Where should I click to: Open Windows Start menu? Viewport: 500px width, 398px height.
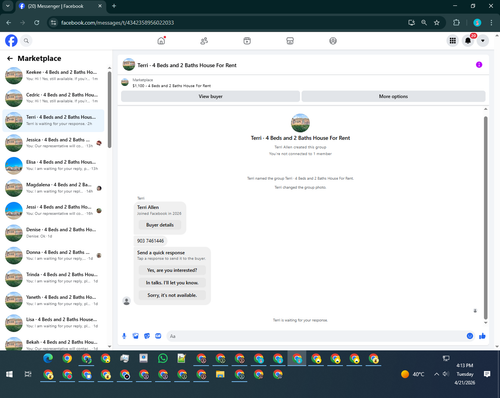[x=9, y=374]
